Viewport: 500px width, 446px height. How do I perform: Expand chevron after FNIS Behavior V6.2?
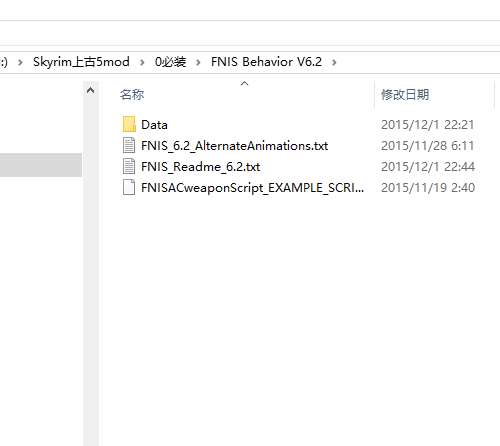click(334, 62)
